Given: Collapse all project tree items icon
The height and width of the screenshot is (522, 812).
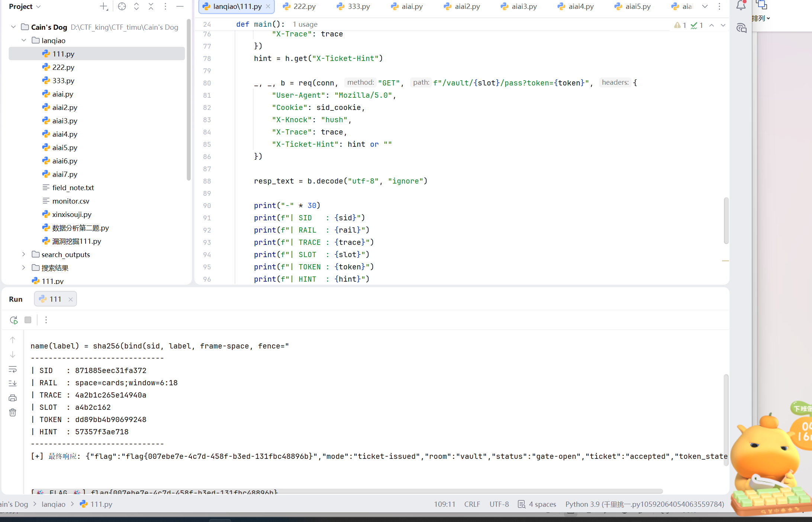Looking at the screenshot, I should [151, 6].
